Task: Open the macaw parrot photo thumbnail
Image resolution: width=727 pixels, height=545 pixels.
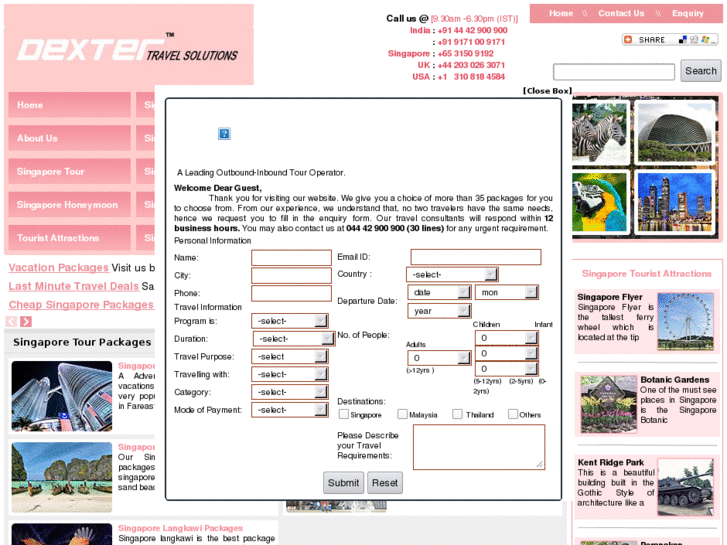Action: click(x=599, y=202)
